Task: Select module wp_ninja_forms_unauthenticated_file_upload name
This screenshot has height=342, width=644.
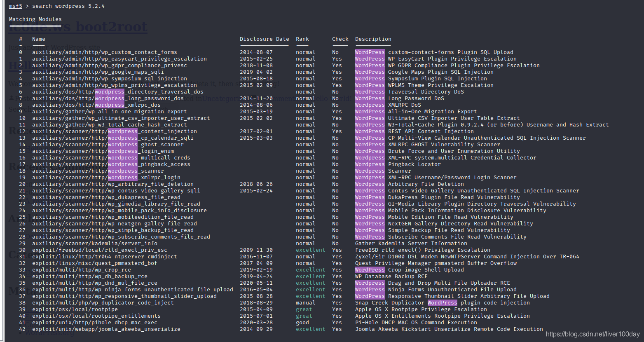Action: click(x=133, y=290)
